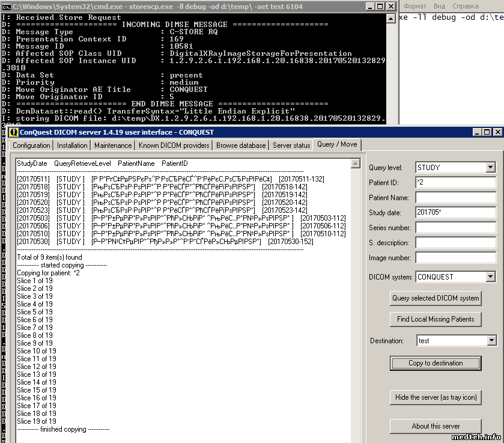Image resolution: width=504 pixels, height=443 pixels.
Task: Switch to the Configuration tab
Action: (x=31, y=145)
